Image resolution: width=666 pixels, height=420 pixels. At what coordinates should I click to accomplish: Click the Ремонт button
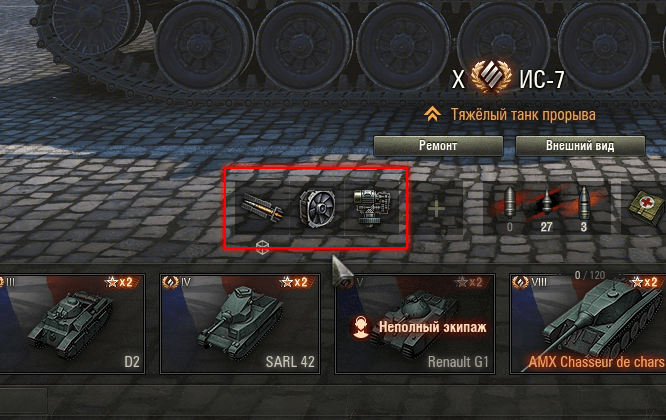438,146
